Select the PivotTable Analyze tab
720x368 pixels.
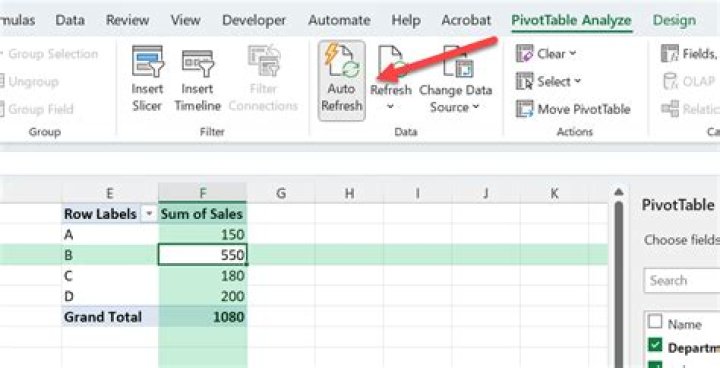tap(572, 20)
